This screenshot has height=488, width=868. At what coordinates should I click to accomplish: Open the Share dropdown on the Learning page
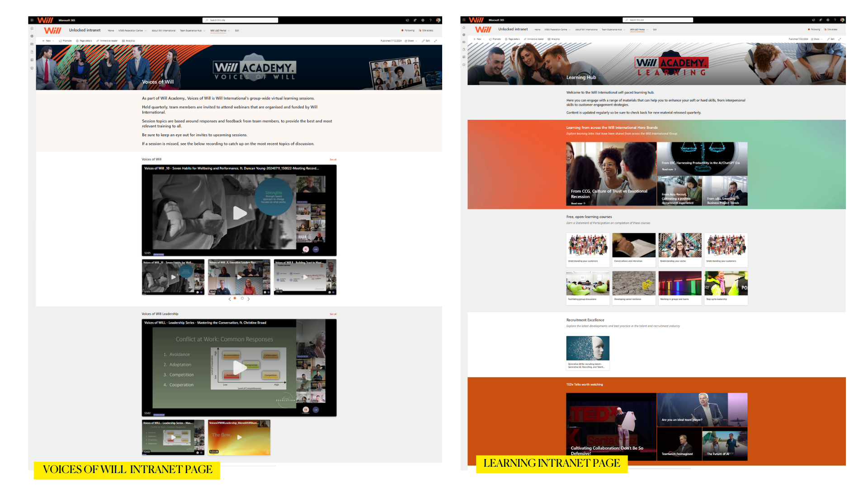[x=816, y=39]
